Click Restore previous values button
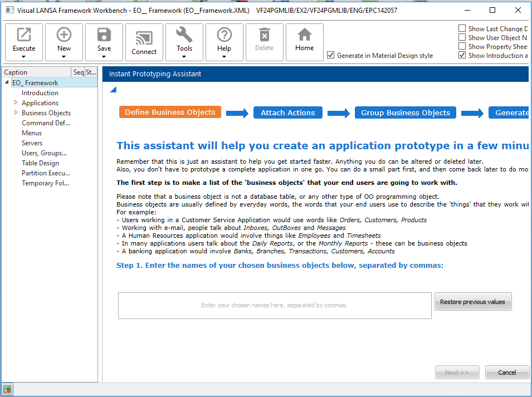 [x=472, y=302]
